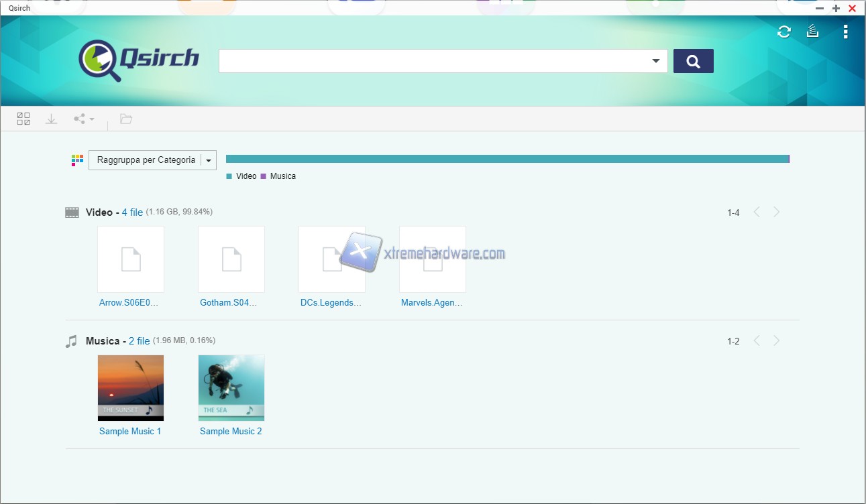Image resolution: width=866 pixels, height=504 pixels.
Task: Go to next page of Video results
Action: coord(776,212)
